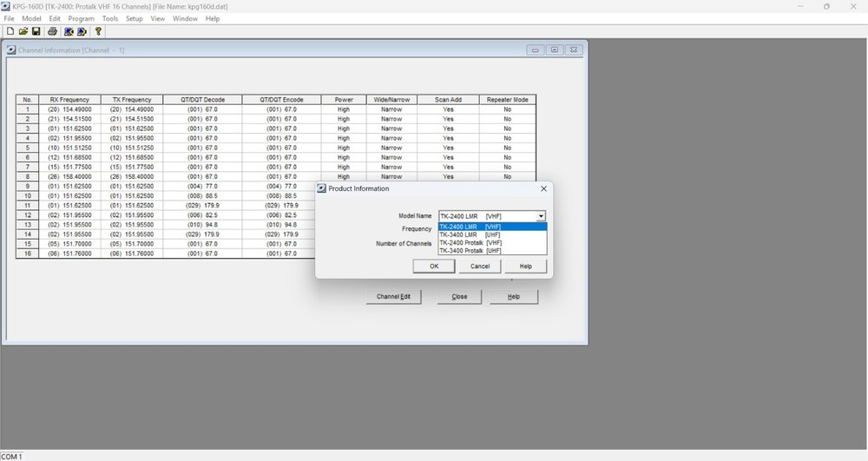Open a file using the folder toolbar icon

point(23,31)
